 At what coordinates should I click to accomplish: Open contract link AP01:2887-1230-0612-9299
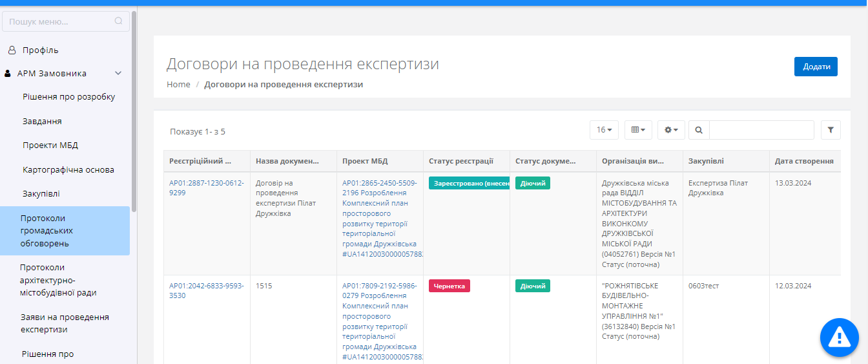(x=206, y=187)
